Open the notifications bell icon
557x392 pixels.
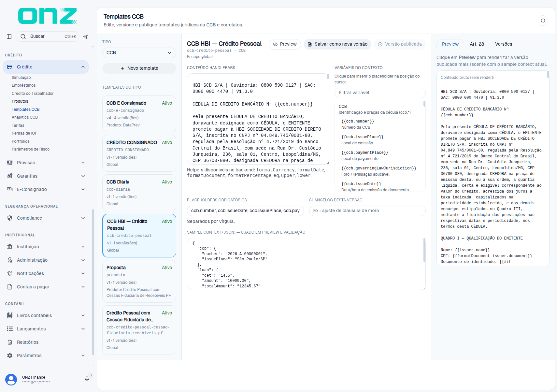(87, 379)
